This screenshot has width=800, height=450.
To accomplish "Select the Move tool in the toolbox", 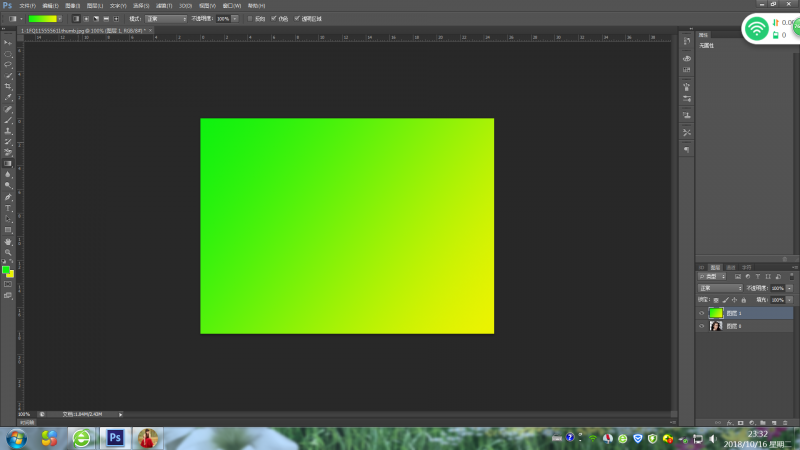I will click(8, 42).
